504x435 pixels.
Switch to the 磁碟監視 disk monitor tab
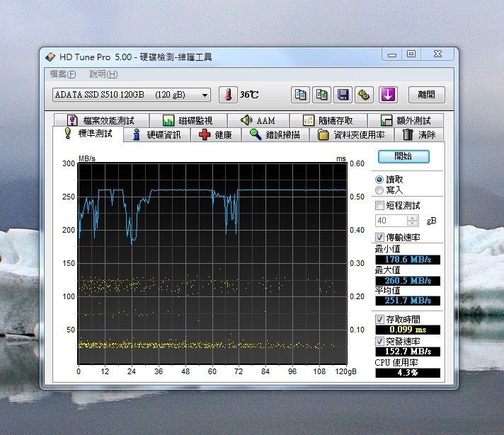click(188, 121)
